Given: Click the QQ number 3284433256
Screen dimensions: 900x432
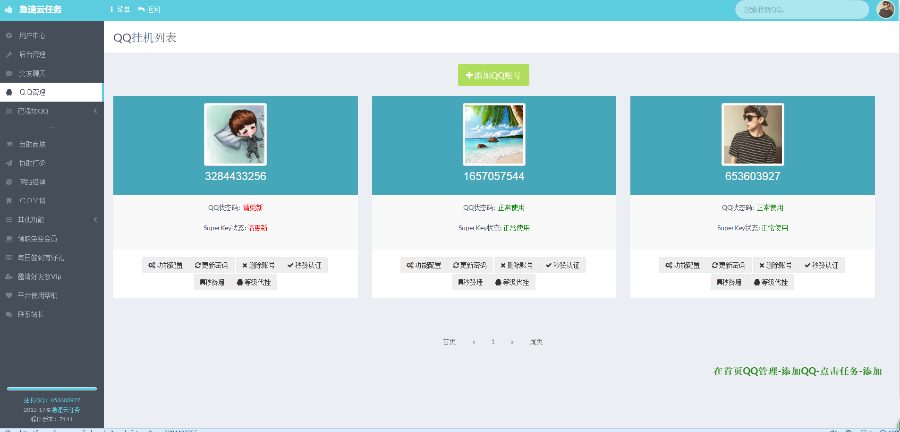Looking at the screenshot, I should 235,176.
